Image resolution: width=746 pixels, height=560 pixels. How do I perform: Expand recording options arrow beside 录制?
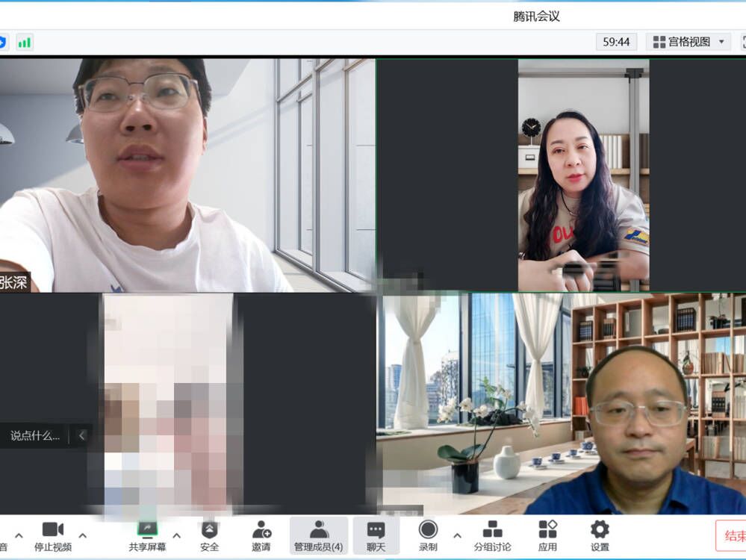(x=457, y=535)
